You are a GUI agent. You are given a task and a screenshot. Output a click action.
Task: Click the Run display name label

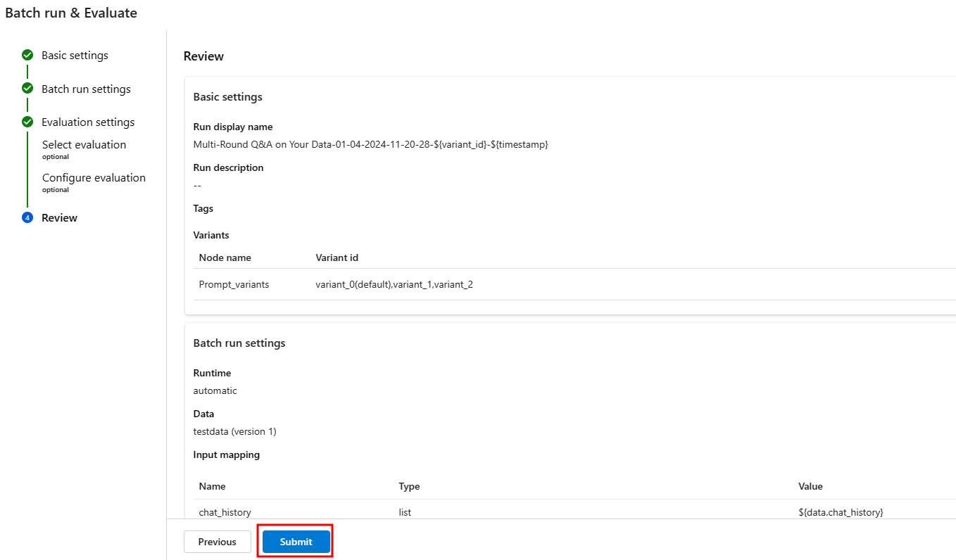tap(233, 127)
